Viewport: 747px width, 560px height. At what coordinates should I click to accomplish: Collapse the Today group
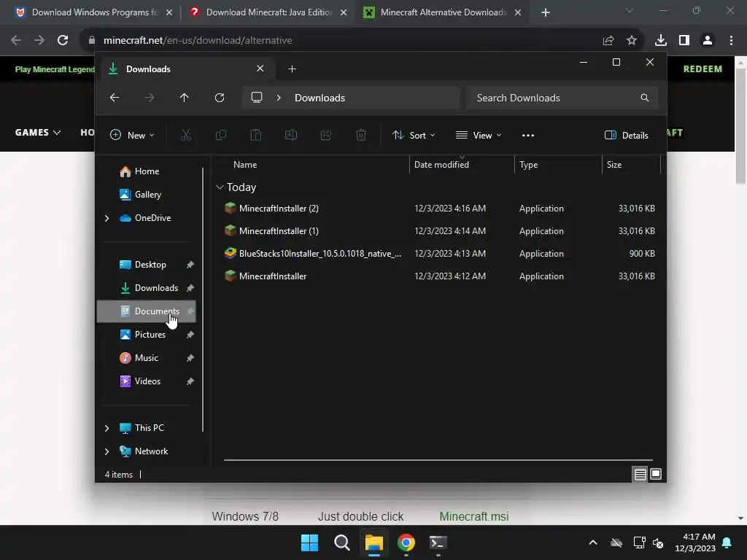(220, 187)
